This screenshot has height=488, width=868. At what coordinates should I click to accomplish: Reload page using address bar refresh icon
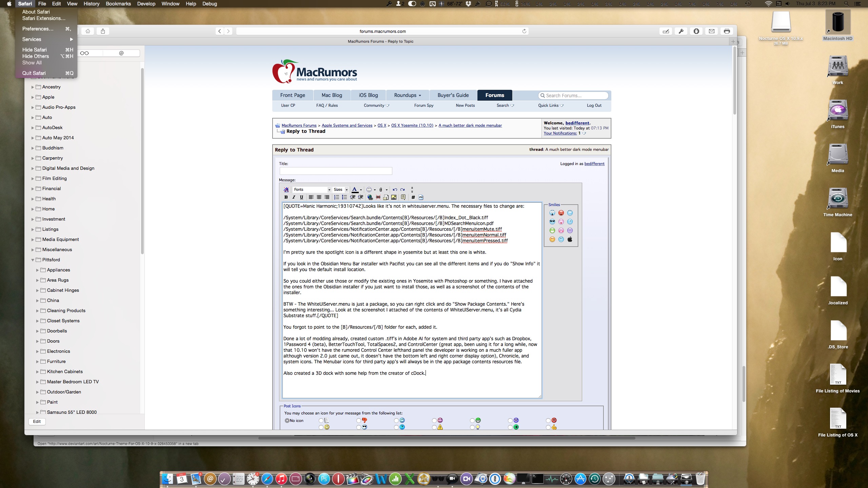tap(524, 31)
